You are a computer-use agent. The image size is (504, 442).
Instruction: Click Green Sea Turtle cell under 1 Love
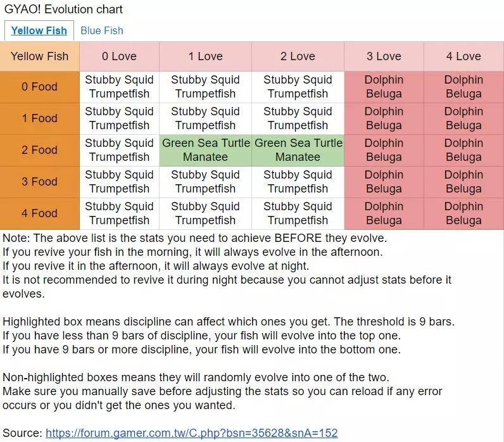click(205, 150)
